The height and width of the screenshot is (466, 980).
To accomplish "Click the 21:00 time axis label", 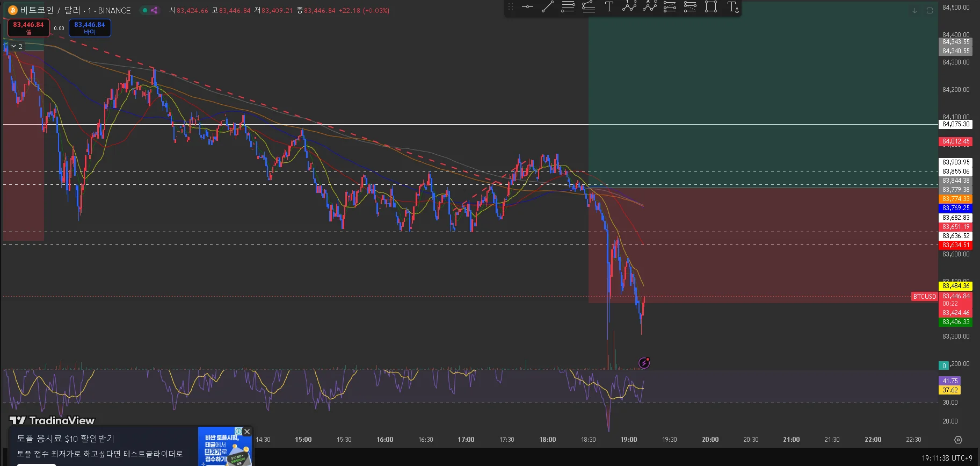I will coord(792,440).
